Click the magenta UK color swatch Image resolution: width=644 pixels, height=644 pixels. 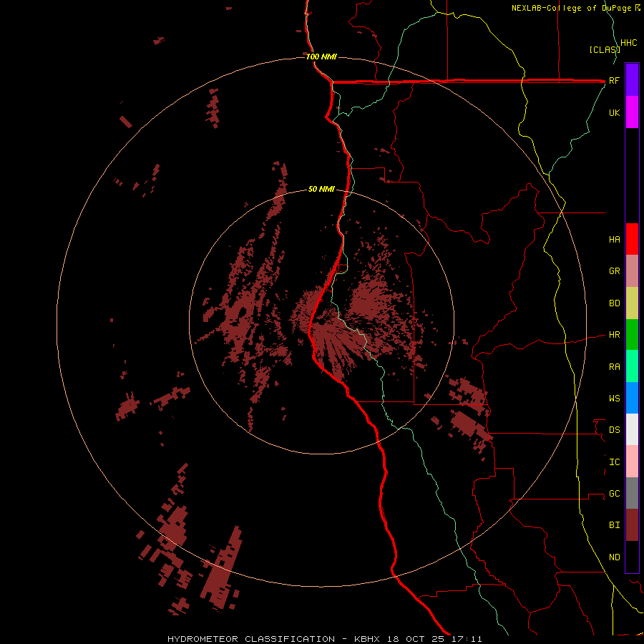(x=632, y=112)
